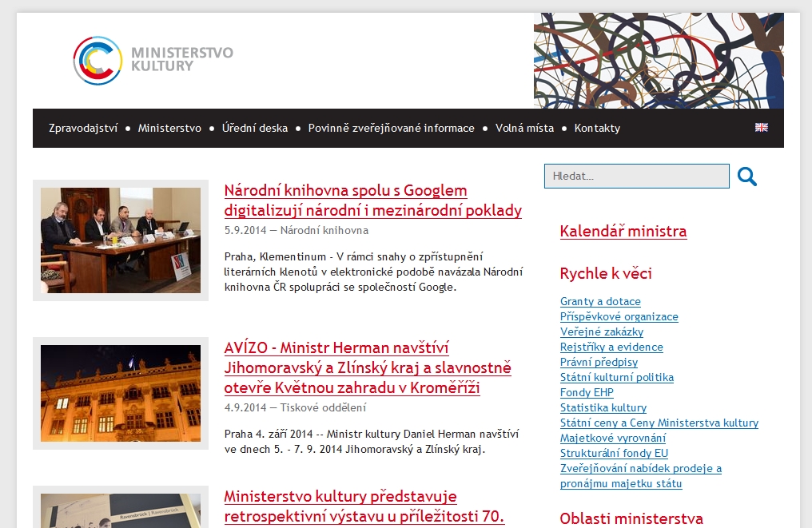The height and width of the screenshot is (528, 812).
Task: Follow the Granty a dotace link
Action: pos(600,301)
